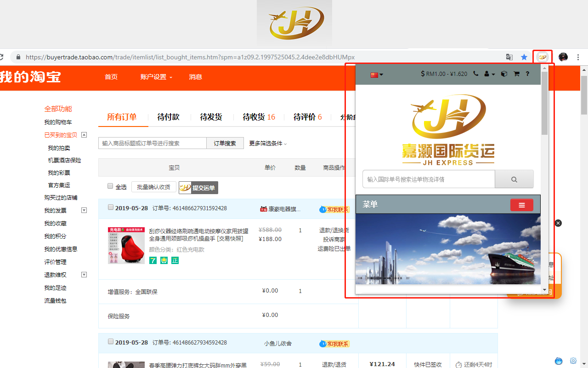
Task: Click the bookmark star icon in address bar
Action: coord(524,57)
